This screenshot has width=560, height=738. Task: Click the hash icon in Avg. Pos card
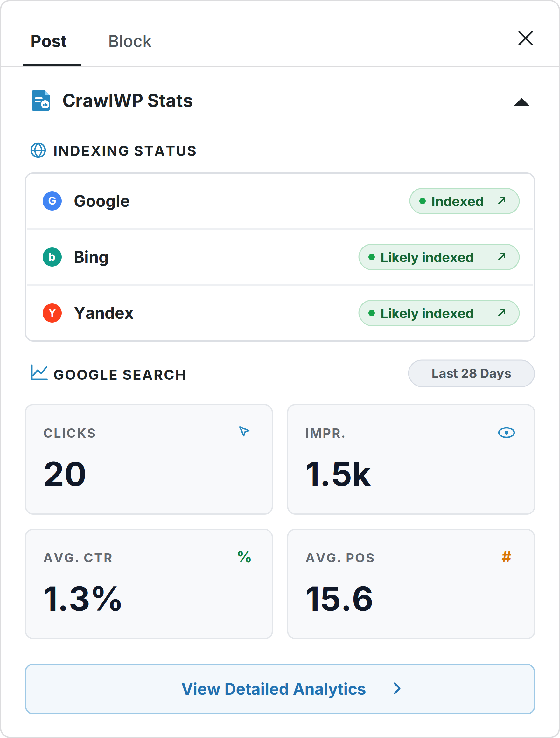[506, 557]
